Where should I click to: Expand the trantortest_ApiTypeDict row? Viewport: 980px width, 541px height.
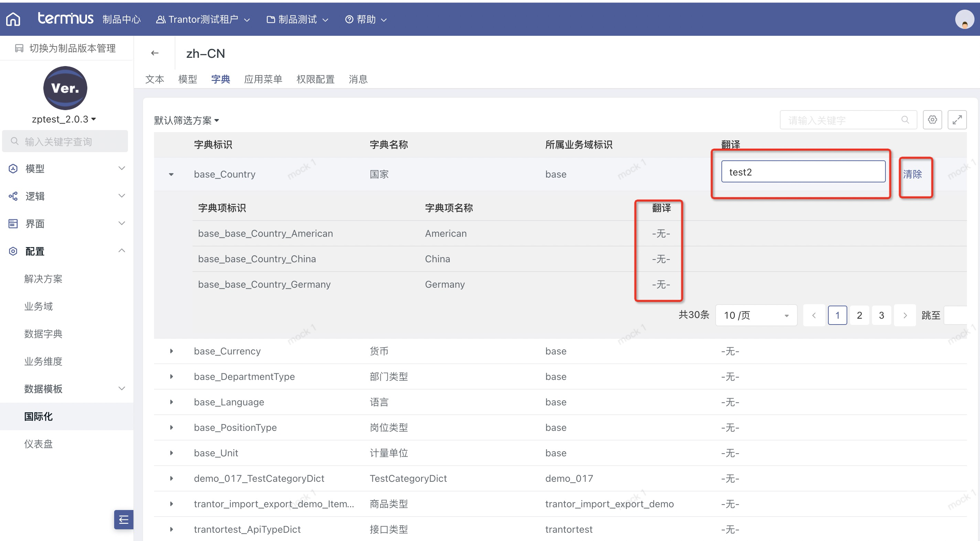171,530
